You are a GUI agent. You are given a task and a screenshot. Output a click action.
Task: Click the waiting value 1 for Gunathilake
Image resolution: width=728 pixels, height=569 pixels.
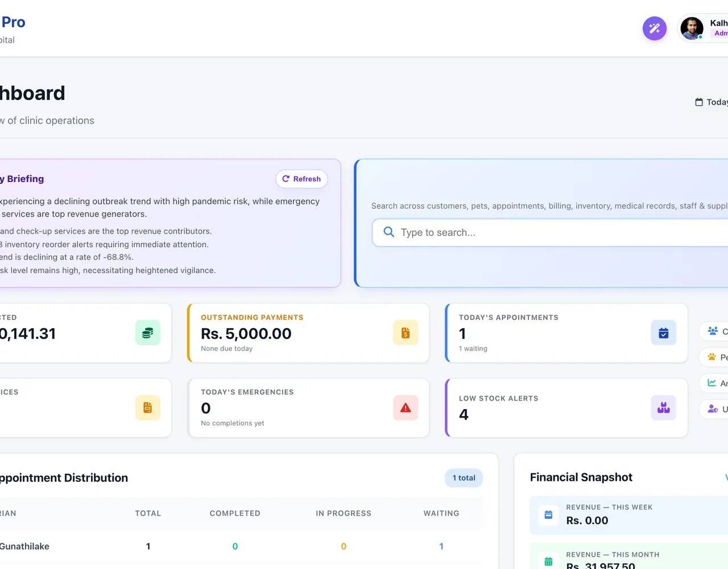[441, 546]
